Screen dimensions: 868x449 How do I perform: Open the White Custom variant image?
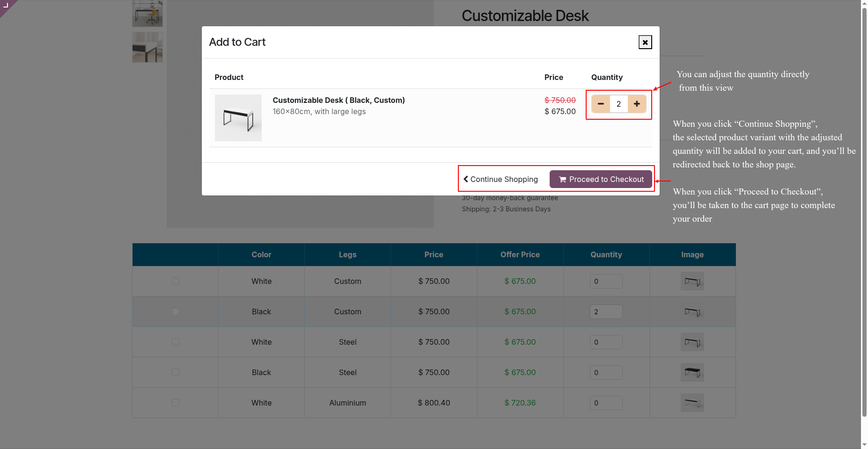(x=692, y=281)
